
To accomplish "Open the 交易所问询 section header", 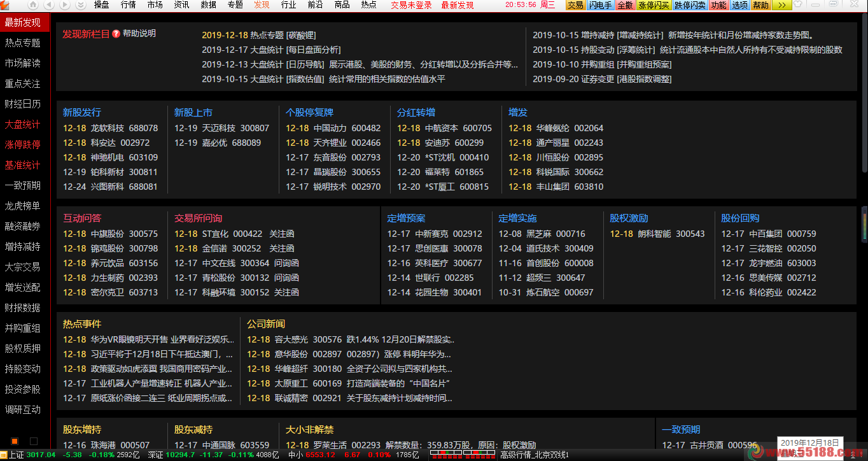I will click(x=199, y=218).
